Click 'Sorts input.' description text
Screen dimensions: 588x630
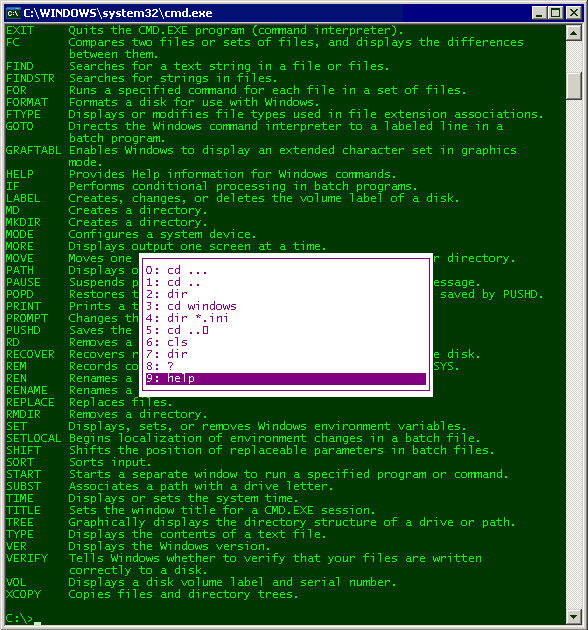tap(110, 463)
